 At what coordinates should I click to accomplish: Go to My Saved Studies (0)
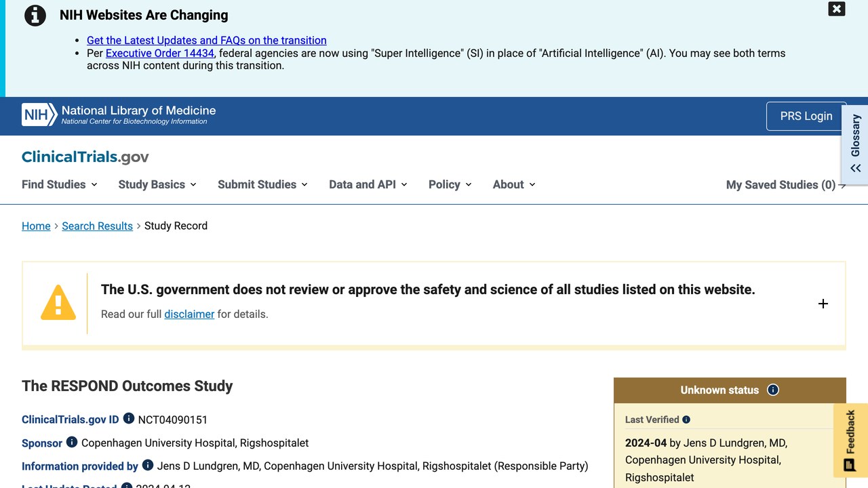pos(786,185)
